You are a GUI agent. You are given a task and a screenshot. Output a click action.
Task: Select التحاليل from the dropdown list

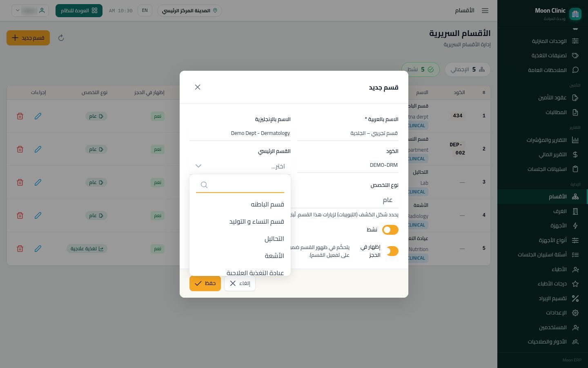(240, 239)
